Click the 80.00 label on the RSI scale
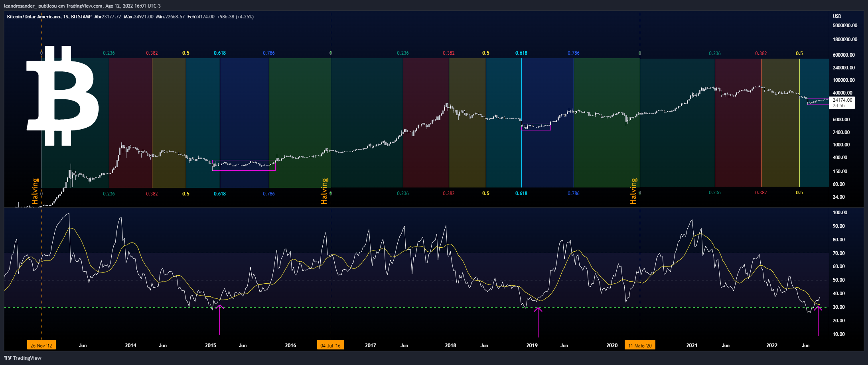Screen dimensions: 868x365 coord(839,240)
